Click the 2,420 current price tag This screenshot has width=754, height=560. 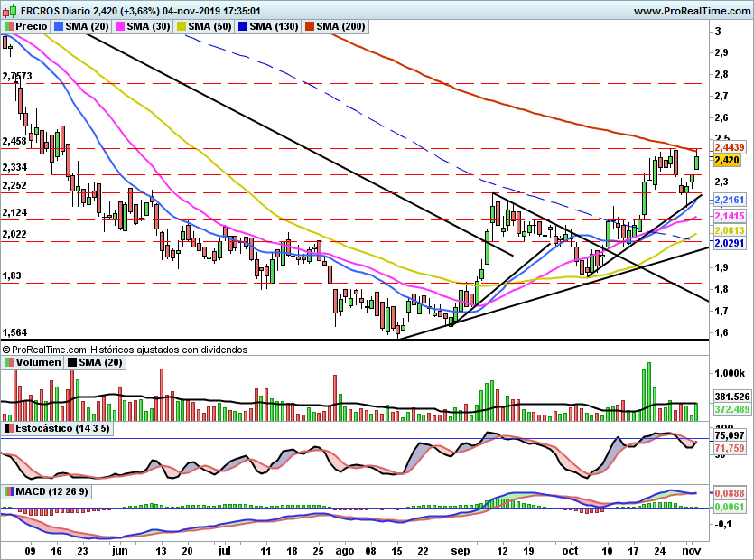coord(727,160)
